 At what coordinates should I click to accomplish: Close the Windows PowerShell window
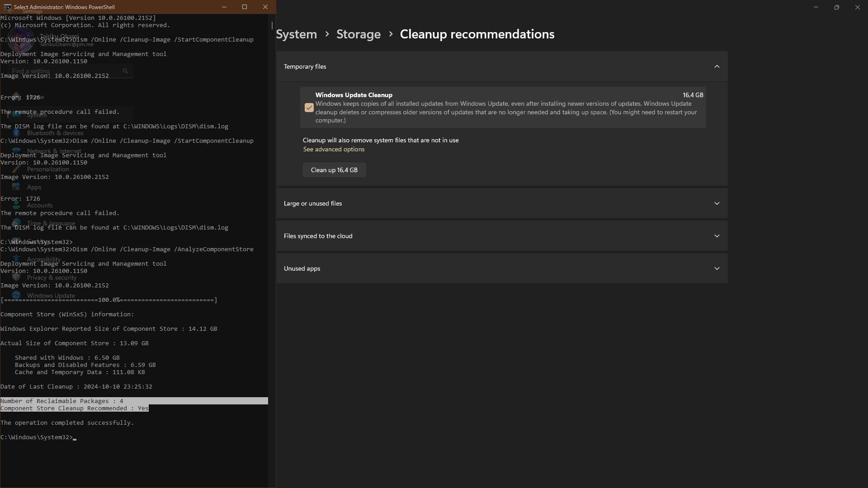pyautogui.click(x=265, y=7)
